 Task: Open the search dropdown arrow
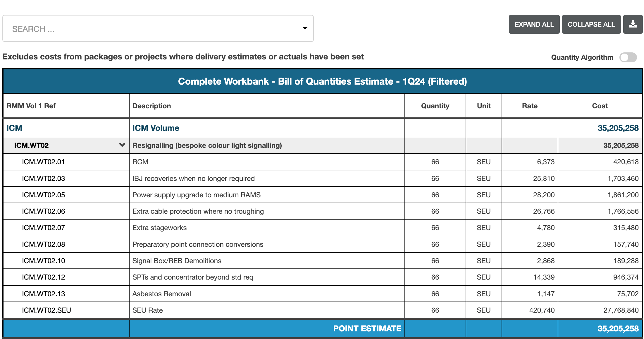[305, 28]
